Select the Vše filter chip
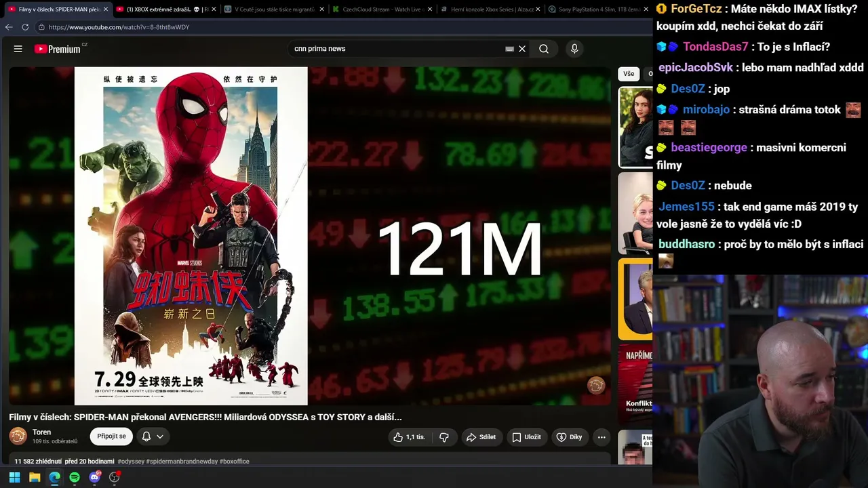The image size is (868, 488). click(629, 74)
